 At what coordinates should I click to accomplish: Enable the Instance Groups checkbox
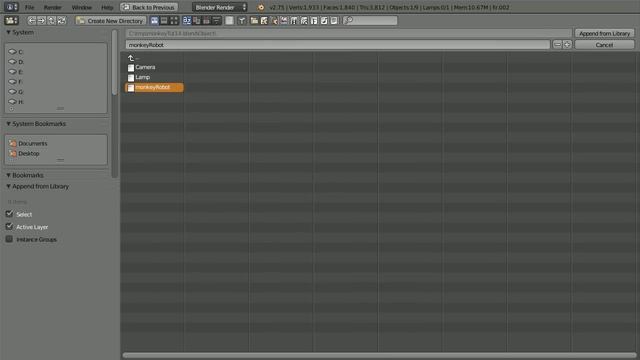click(x=9, y=239)
